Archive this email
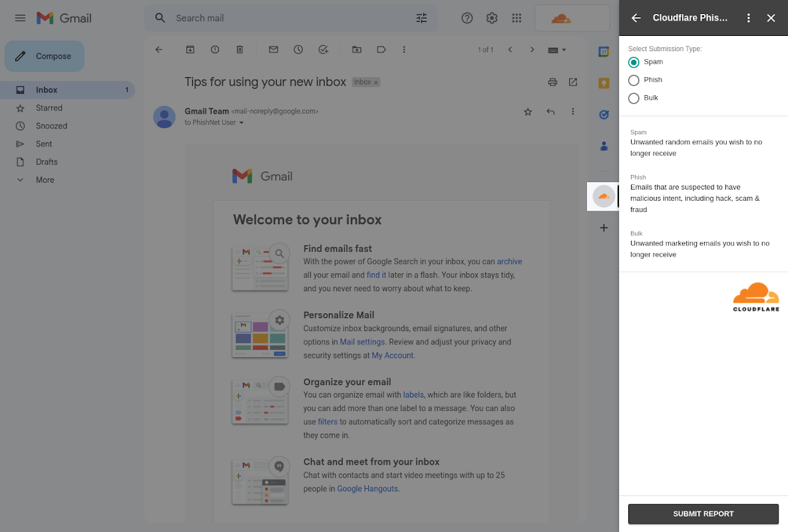The image size is (788, 532). [190, 50]
